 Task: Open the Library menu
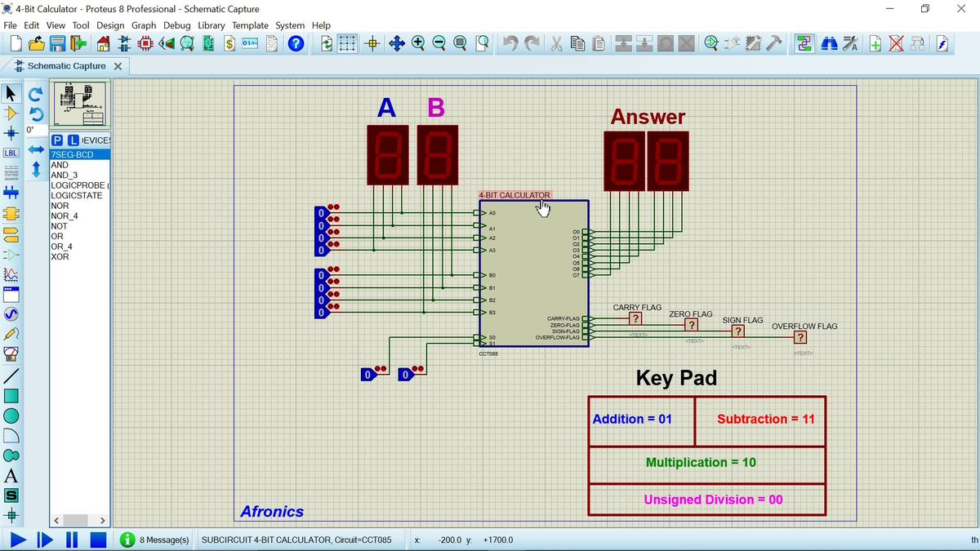(x=212, y=25)
